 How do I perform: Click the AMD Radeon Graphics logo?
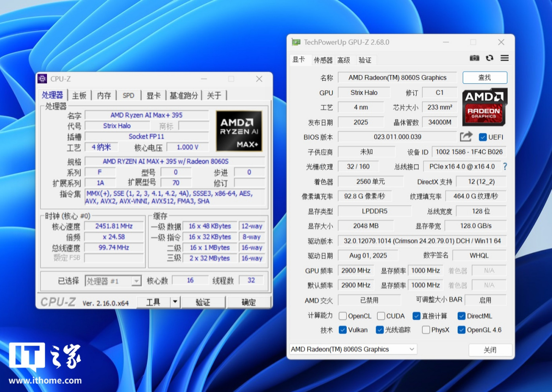(x=485, y=107)
